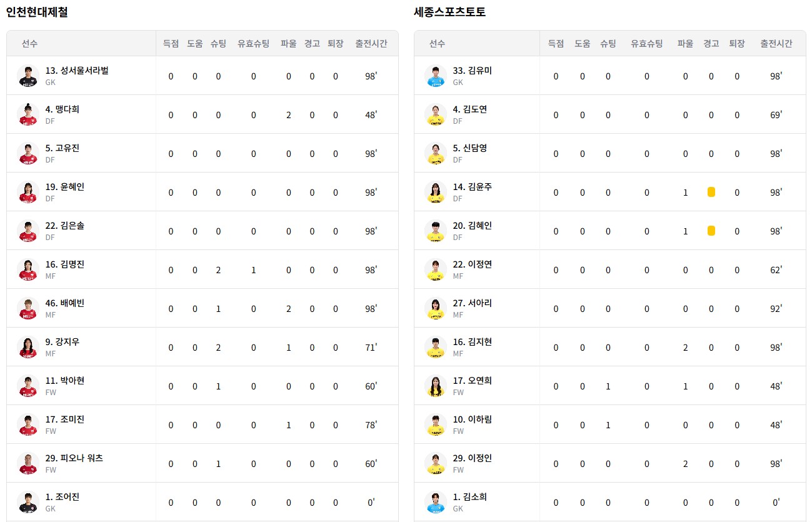The height and width of the screenshot is (522, 812).
Task: Select goalkeeper 김소희's avatar
Action: point(435,502)
